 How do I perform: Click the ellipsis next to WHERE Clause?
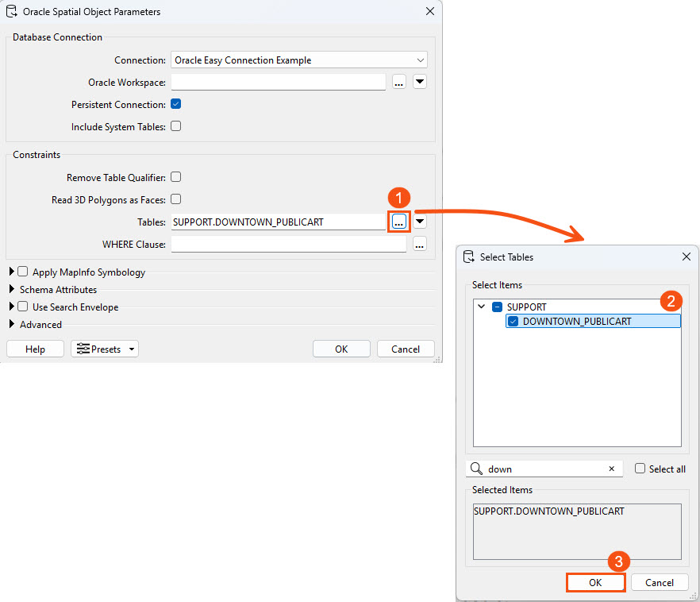[x=419, y=244]
